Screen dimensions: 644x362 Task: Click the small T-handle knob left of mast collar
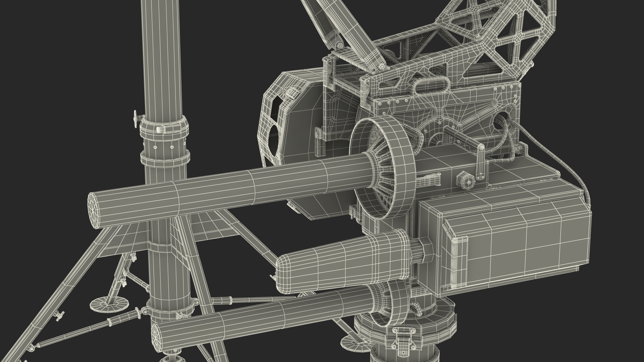136,119
